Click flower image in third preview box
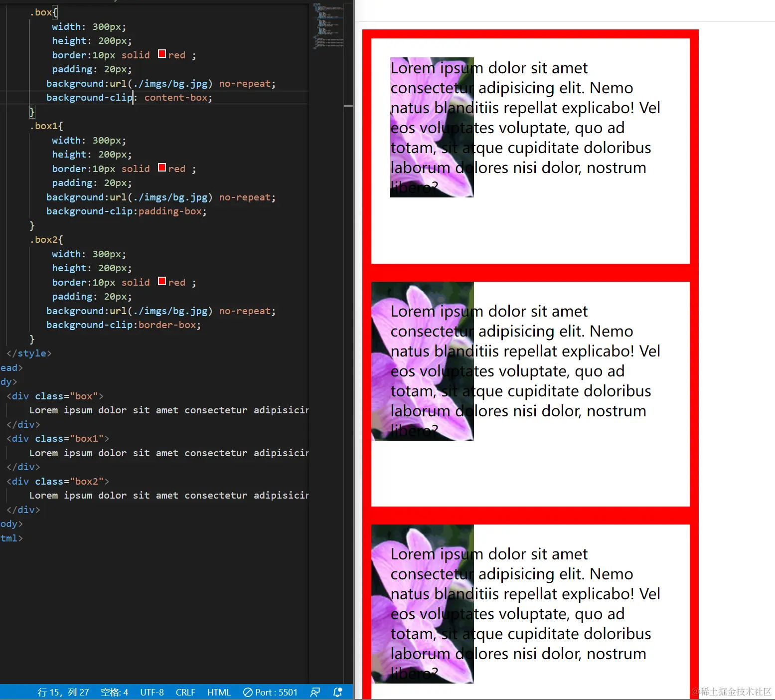This screenshot has width=775, height=700. pos(423,604)
